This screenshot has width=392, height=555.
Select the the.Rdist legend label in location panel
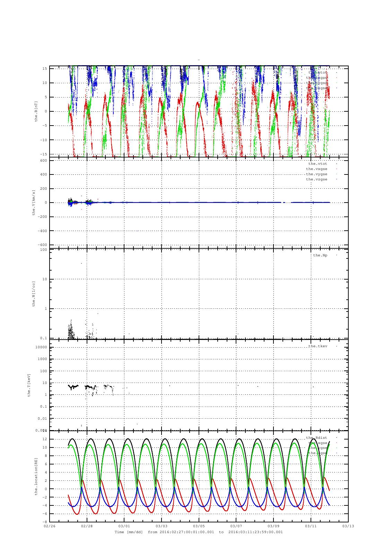pyautogui.click(x=316, y=438)
